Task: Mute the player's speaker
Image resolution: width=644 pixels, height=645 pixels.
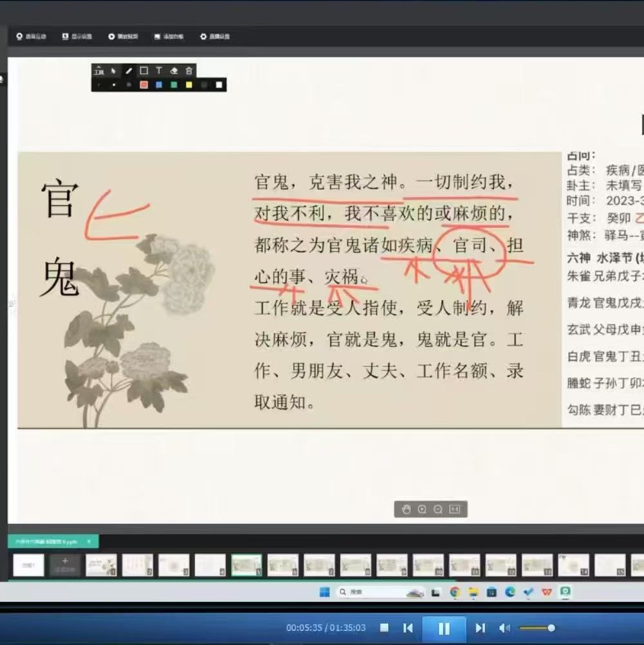Action: pyautogui.click(x=504, y=628)
